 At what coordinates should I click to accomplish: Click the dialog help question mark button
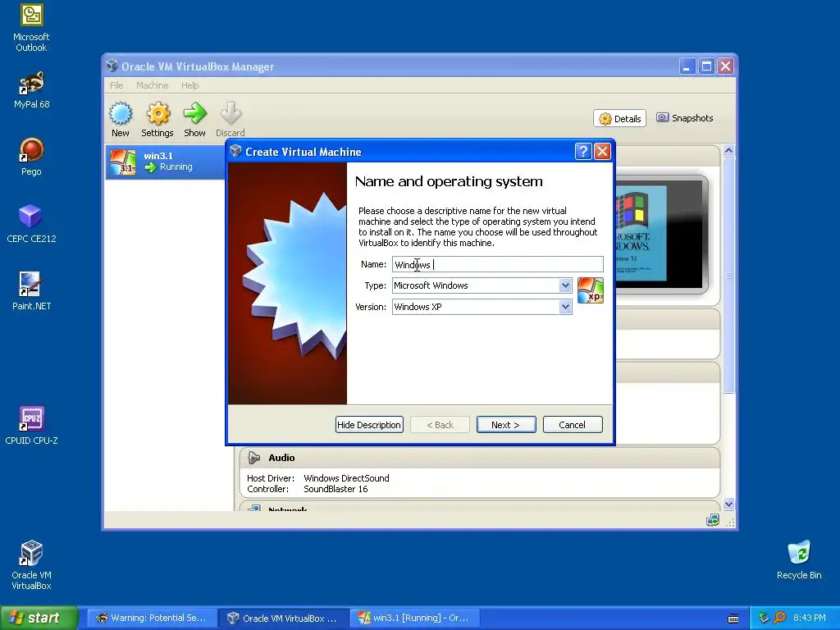(583, 152)
